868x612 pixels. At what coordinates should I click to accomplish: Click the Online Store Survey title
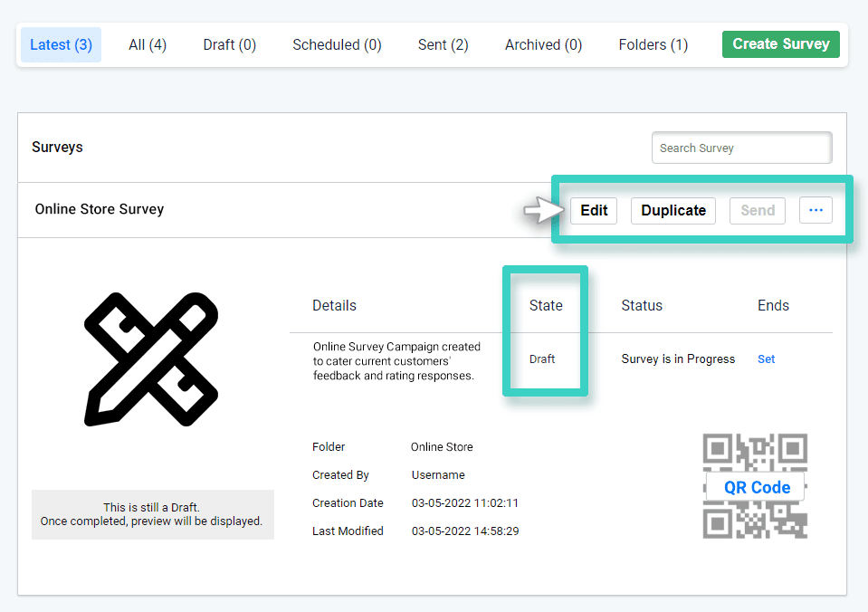point(100,209)
